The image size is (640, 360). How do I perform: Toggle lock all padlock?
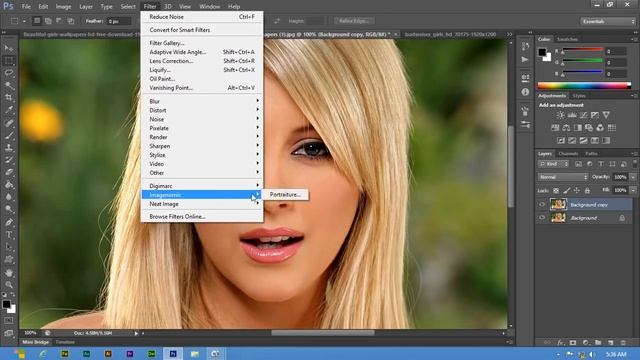pos(587,191)
